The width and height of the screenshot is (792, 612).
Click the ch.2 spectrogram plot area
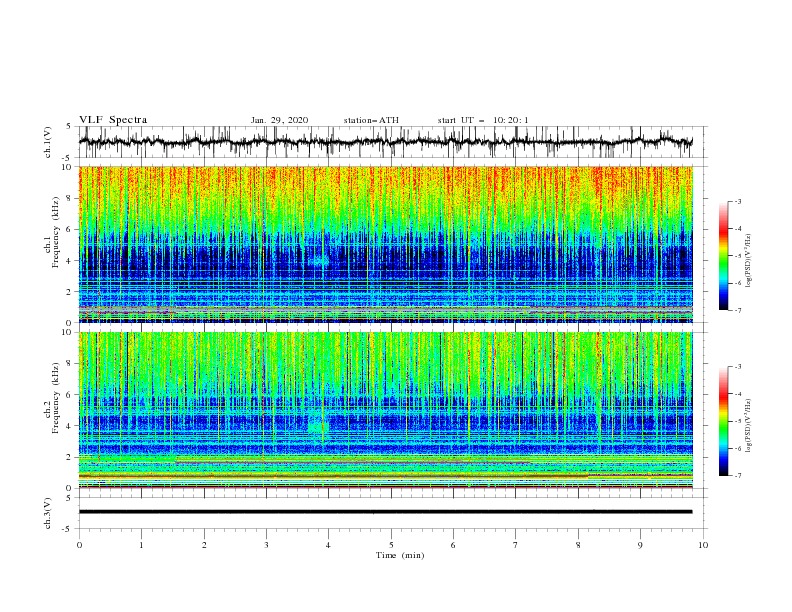point(386,410)
